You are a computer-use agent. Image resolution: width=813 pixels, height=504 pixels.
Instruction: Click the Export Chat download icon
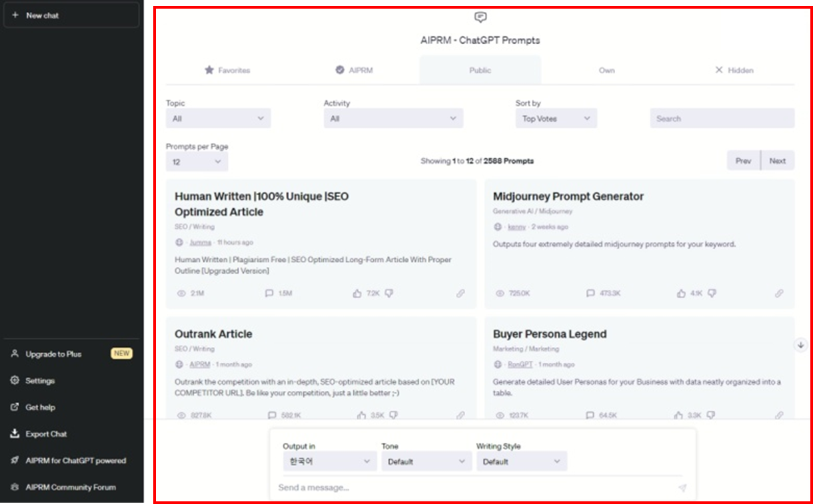15,434
